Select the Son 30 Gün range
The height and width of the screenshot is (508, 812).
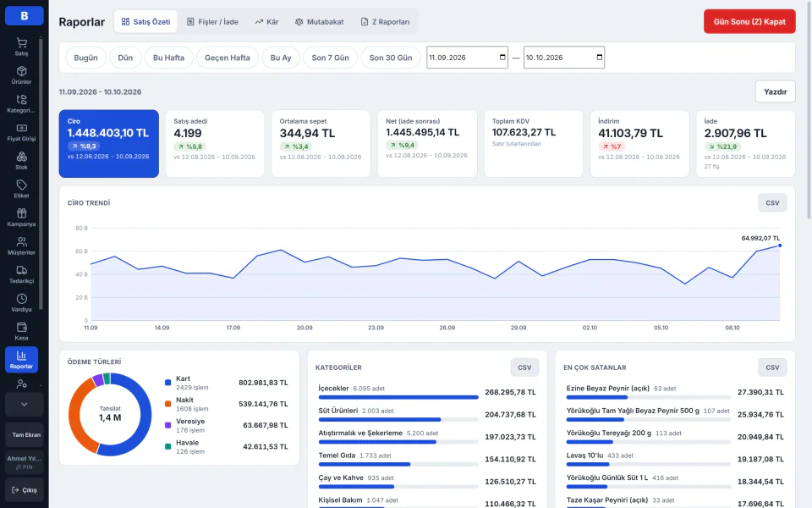coord(391,58)
